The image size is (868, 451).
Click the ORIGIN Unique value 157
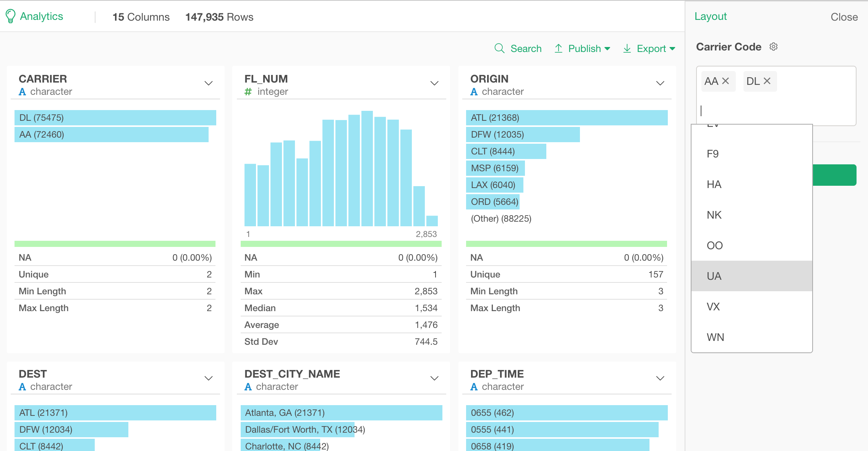tap(656, 274)
